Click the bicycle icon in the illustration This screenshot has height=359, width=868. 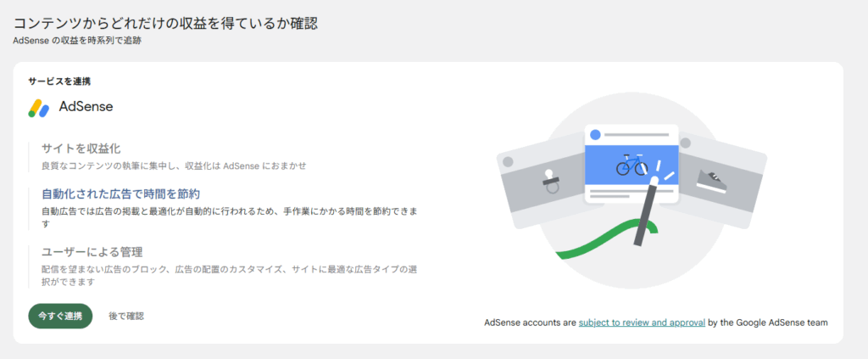[632, 164]
